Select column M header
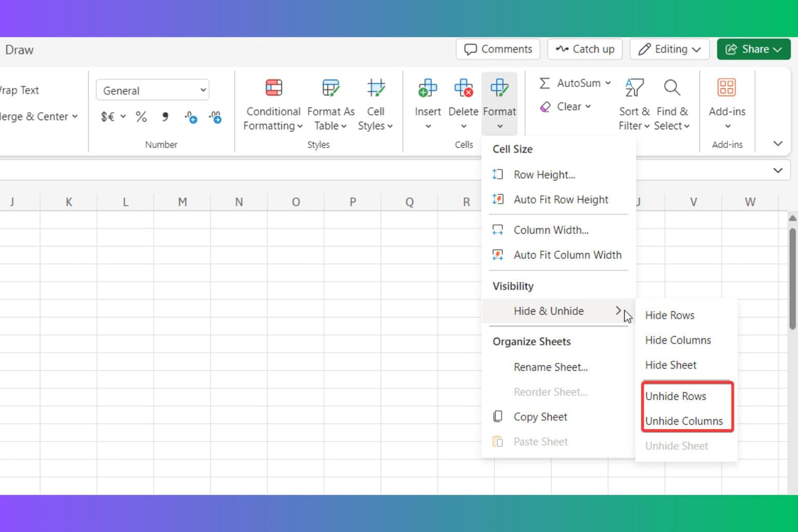The height and width of the screenshot is (532, 798). [x=182, y=202]
